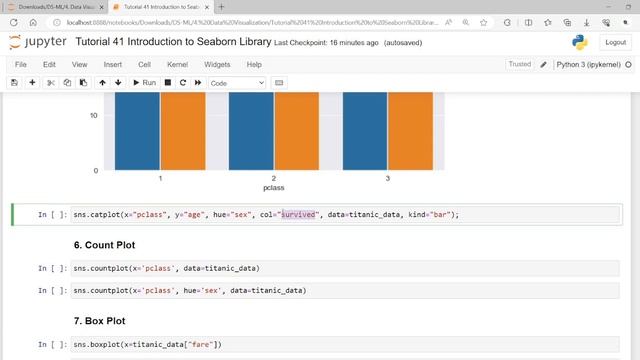640x360 pixels.
Task: Move selected cell down arrow
Action: pos(118,83)
